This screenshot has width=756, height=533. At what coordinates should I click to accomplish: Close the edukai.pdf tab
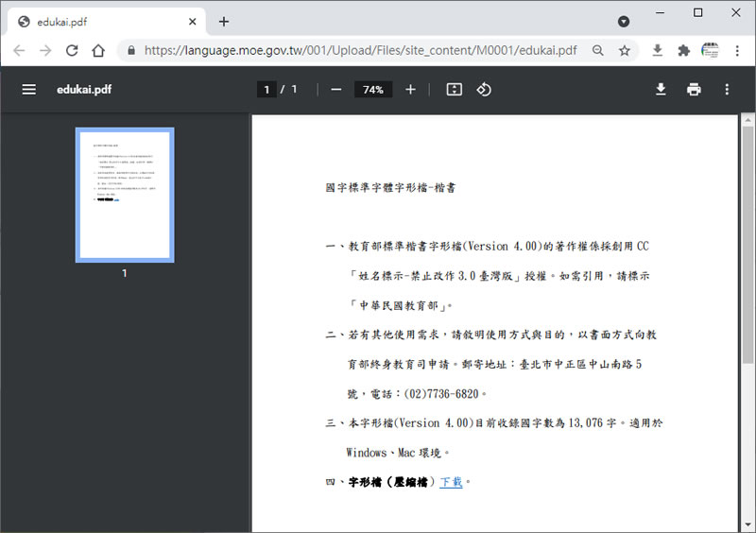coord(193,22)
